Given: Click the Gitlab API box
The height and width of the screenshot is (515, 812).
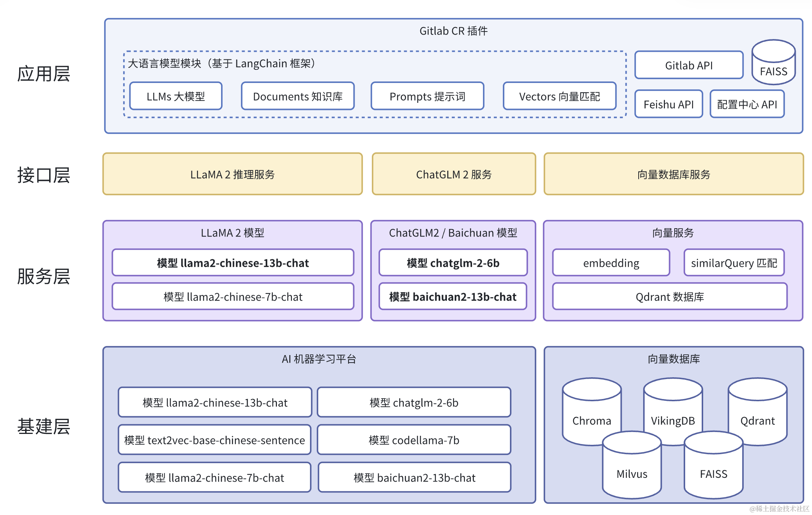Looking at the screenshot, I should [x=689, y=65].
